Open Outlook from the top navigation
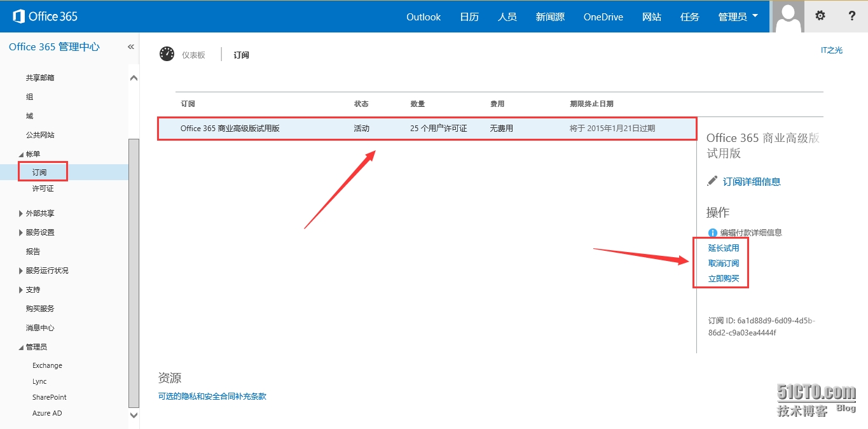 pyautogui.click(x=424, y=17)
